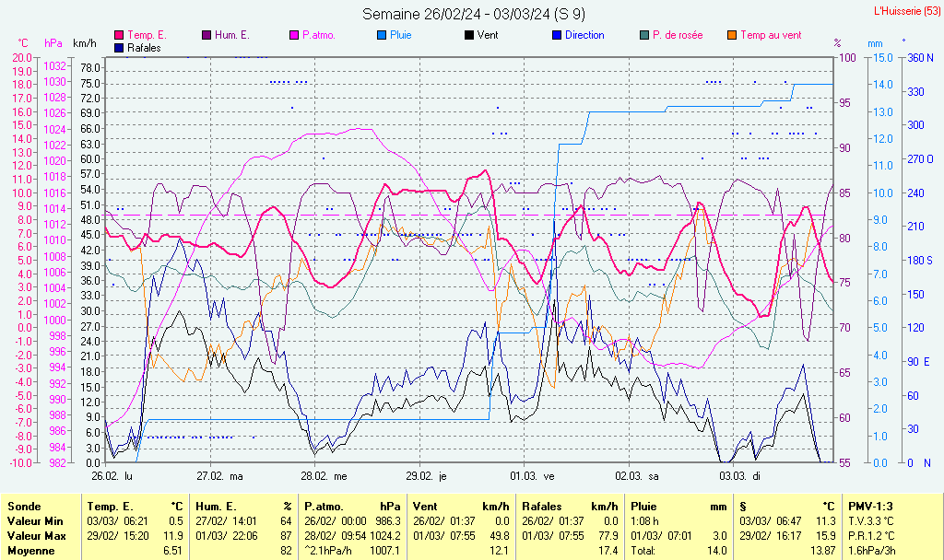Click the '27.02. ma' date label
The height and width of the screenshot is (560, 944).
tap(219, 476)
